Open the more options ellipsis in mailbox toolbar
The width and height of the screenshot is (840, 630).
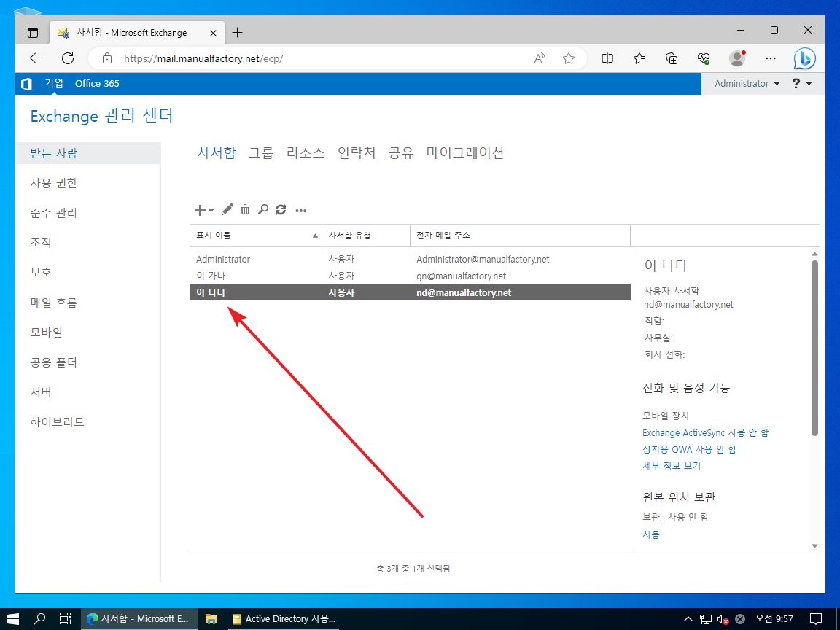pyautogui.click(x=301, y=211)
